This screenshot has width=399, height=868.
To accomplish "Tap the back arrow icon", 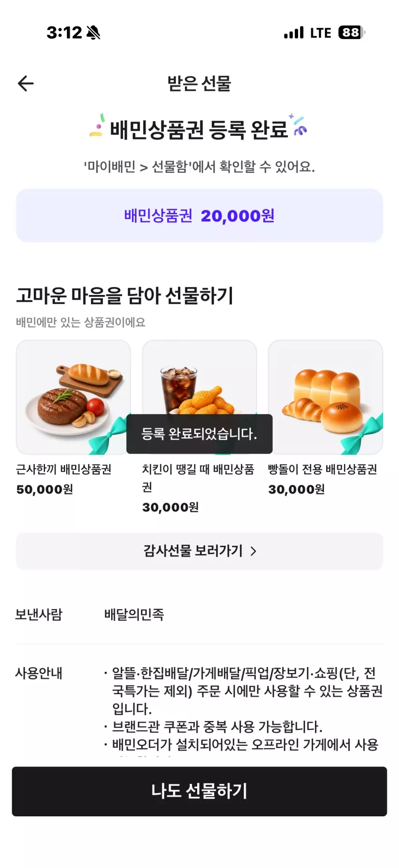I will pos(26,84).
